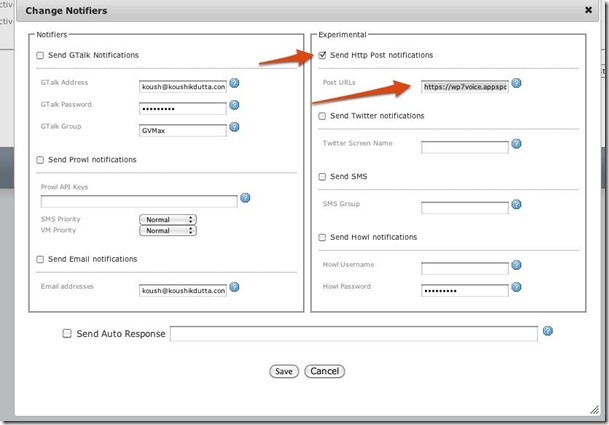
Task: Select the SMS Group field
Action: coord(465,208)
